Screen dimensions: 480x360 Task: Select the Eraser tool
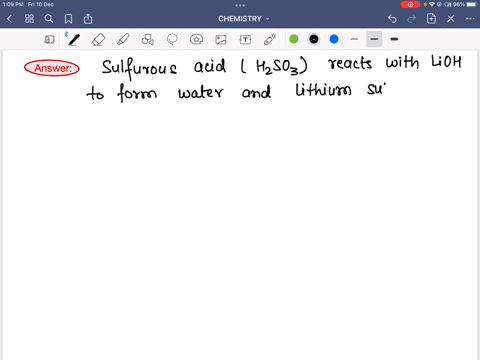pyautogui.click(x=99, y=40)
